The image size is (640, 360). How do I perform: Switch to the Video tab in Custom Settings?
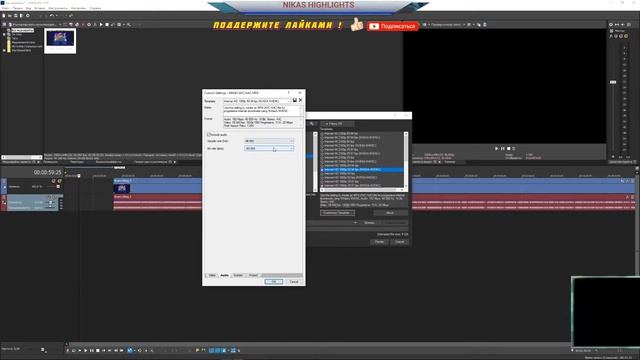click(212, 276)
